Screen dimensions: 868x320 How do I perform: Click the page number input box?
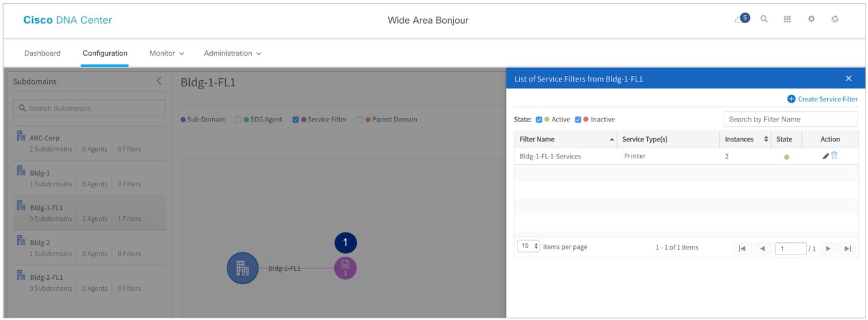(x=790, y=248)
